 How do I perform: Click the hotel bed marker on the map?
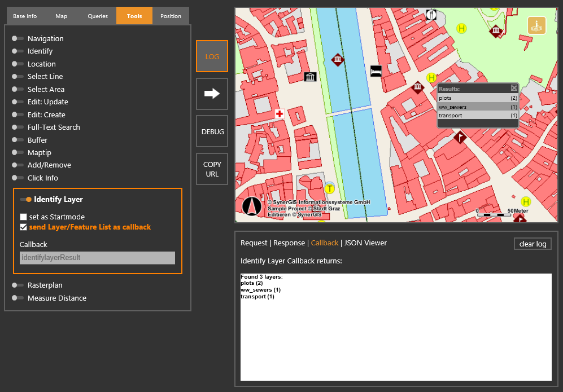coord(376,71)
